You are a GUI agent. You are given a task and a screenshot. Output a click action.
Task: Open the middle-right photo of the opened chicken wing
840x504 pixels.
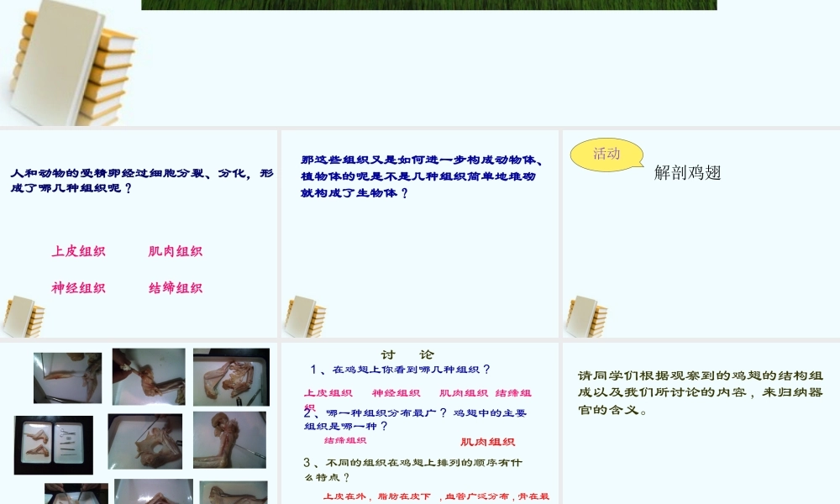click(x=230, y=440)
